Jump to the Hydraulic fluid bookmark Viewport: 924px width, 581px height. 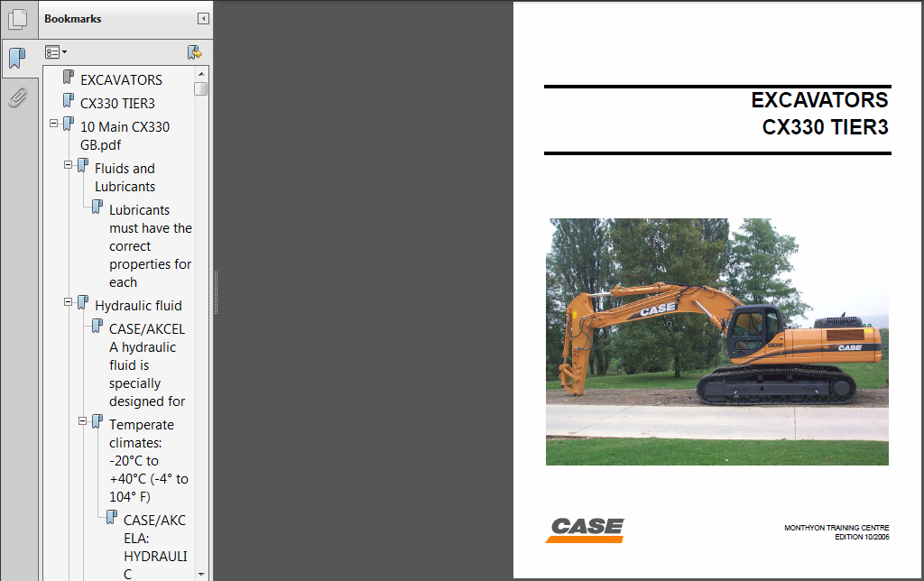click(x=138, y=305)
